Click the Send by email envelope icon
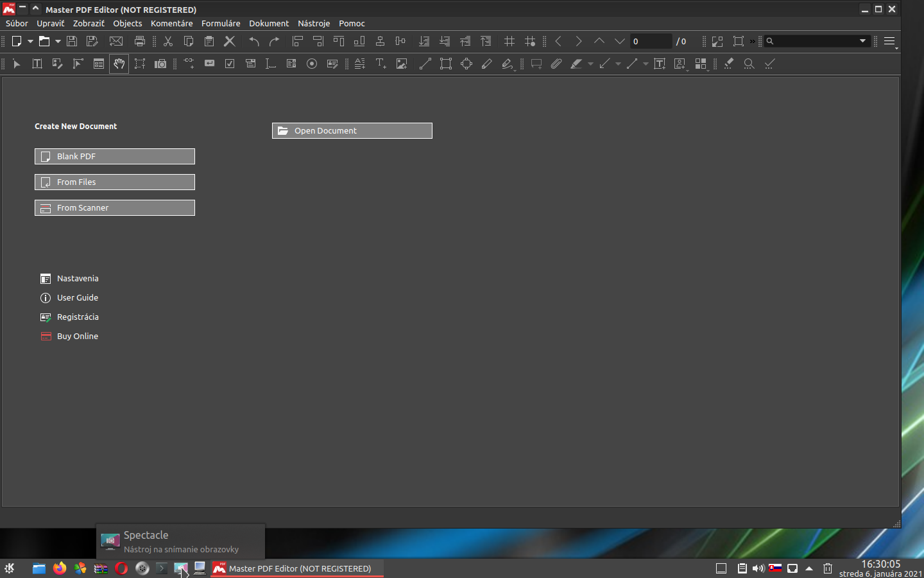 click(116, 41)
